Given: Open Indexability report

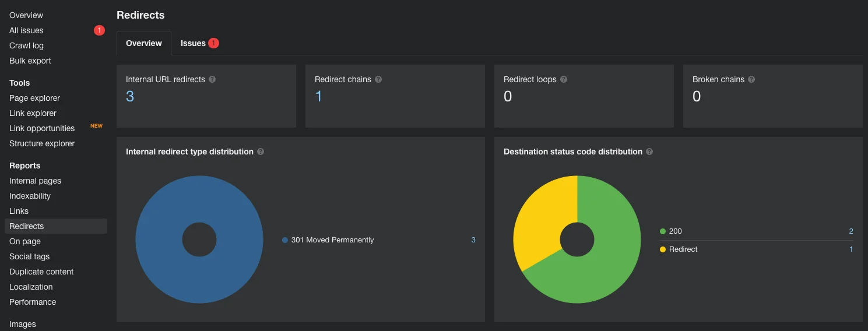Looking at the screenshot, I should (x=30, y=196).
